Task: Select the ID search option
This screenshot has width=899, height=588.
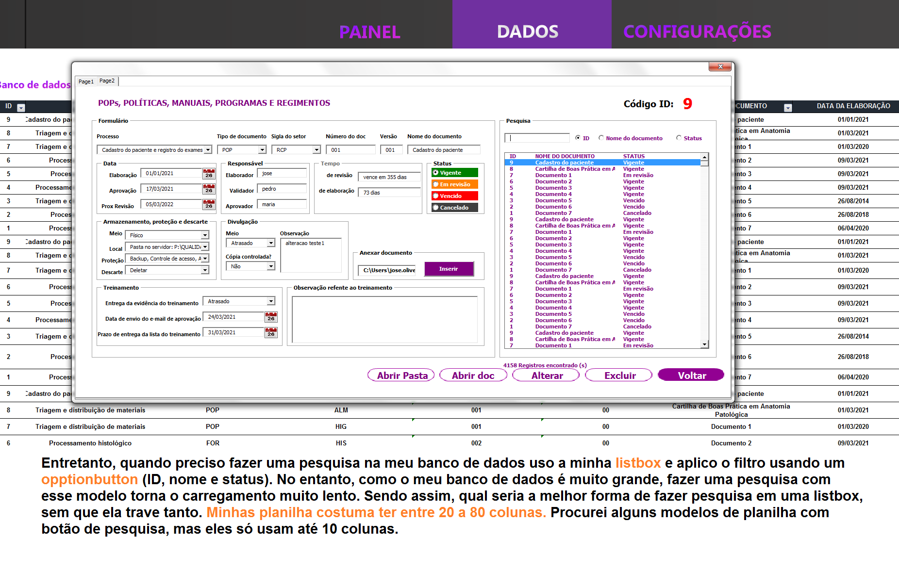Action: click(583, 138)
